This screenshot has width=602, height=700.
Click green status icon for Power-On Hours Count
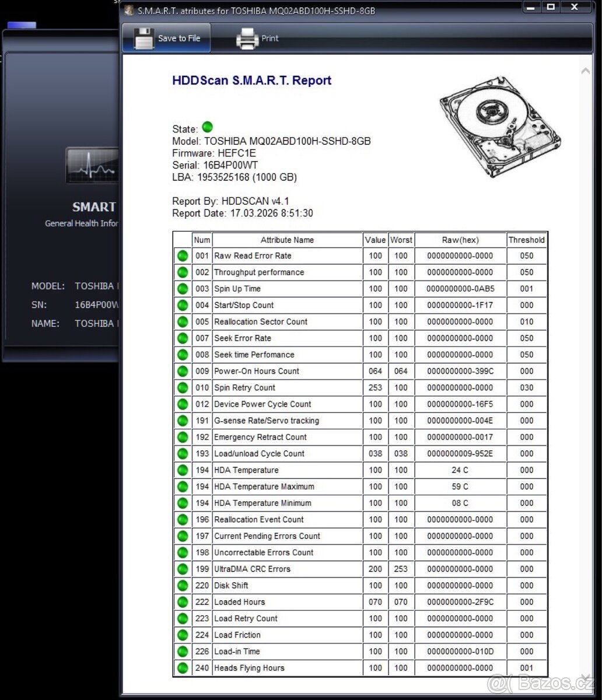(x=183, y=371)
